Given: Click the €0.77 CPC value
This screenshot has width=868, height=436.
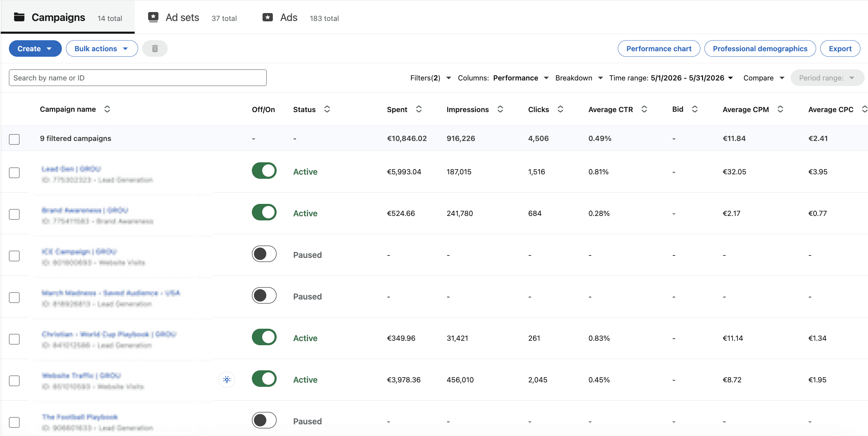Looking at the screenshot, I should click(818, 213).
